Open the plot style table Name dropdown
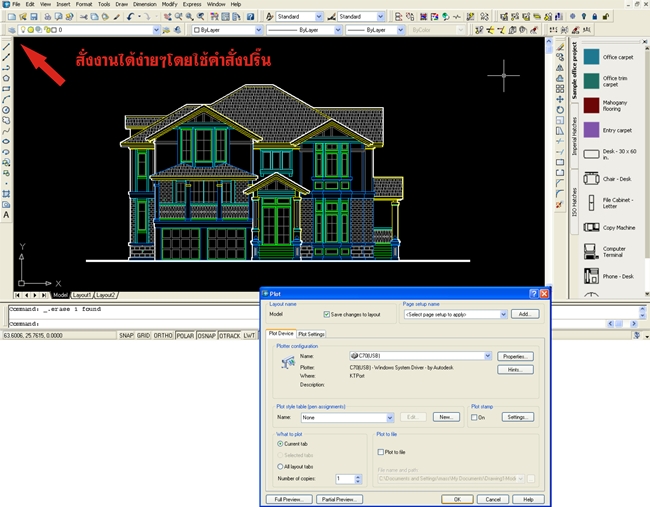This screenshot has width=650, height=507. [347, 417]
